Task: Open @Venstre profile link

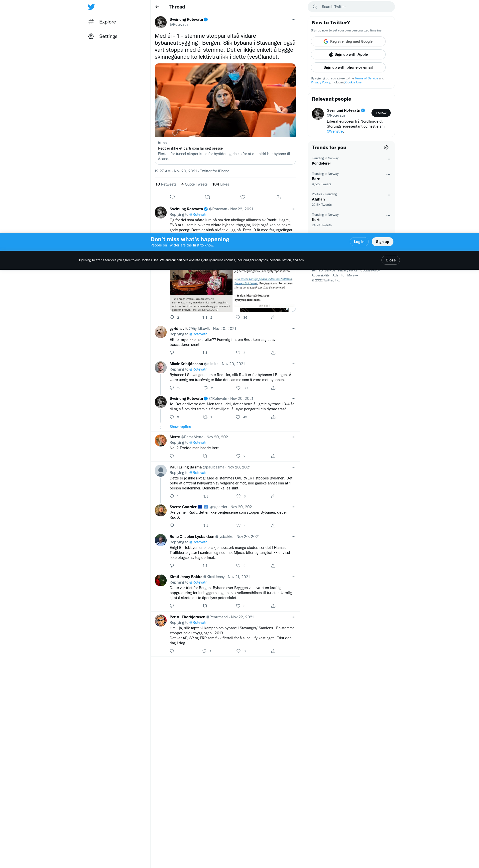Action: tap(335, 131)
